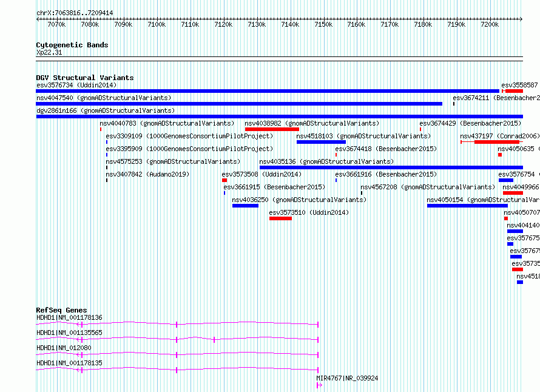
Task: Click the nsv437197 (Conrad2006) red bar
Action: (496, 142)
